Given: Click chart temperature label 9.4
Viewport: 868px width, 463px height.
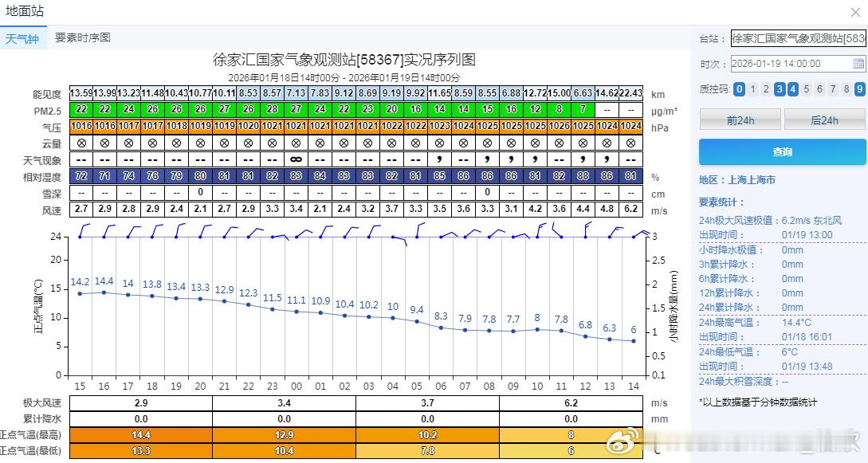Looking at the screenshot, I should (x=417, y=310).
